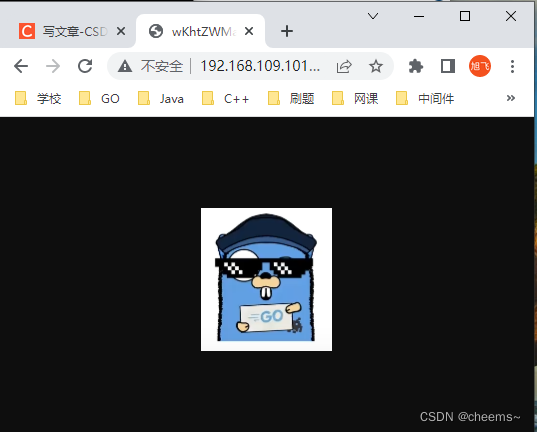Show more bookmarks with double chevron

click(x=511, y=98)
